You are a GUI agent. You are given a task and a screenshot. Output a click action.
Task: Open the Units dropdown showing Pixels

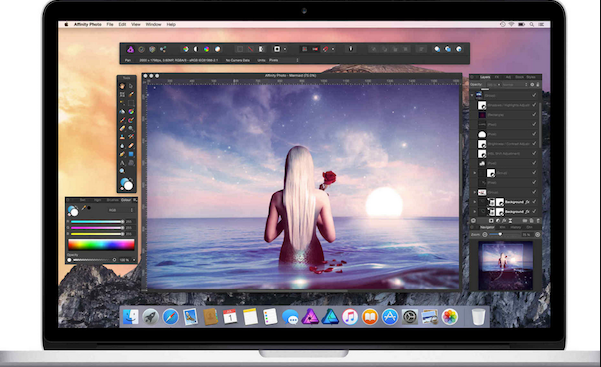(x=283, y=60)
